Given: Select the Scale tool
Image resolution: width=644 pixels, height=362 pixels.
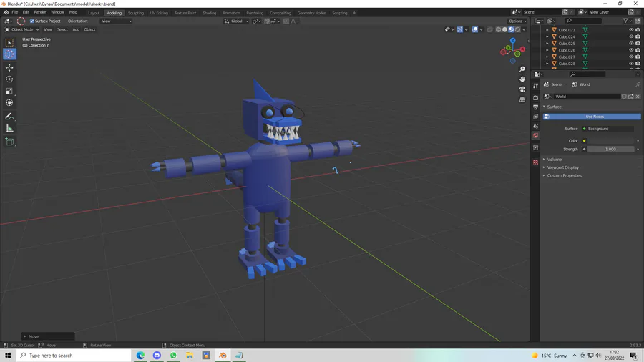Looking at the screenshot, I should pyautogui.click(x=9, y=91).
